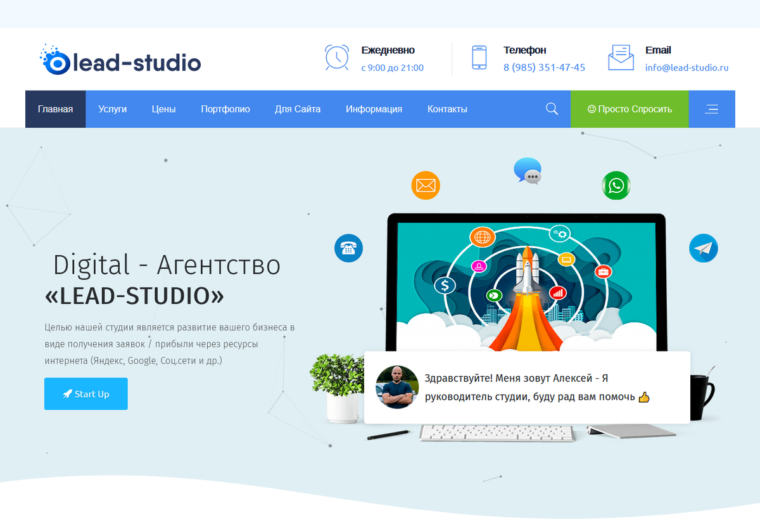Open the Контакты menu item
Image resolution: width=760 pixels, height=532 pixels.
point(447,109)
